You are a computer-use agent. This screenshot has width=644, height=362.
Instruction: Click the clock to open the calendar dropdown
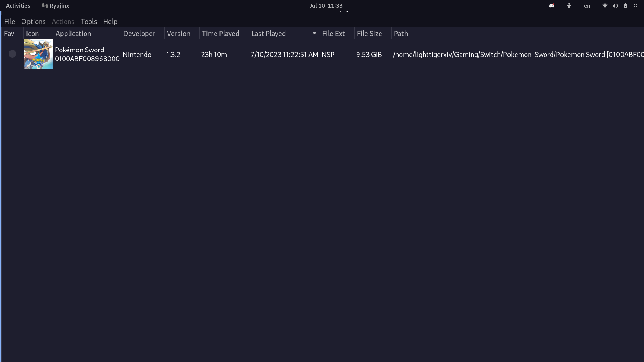coord(326,6)
